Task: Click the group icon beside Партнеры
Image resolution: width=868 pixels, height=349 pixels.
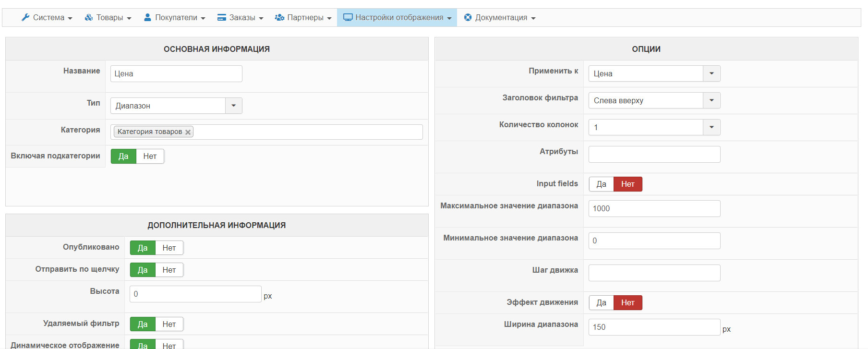Action: [x=279, y=17]
